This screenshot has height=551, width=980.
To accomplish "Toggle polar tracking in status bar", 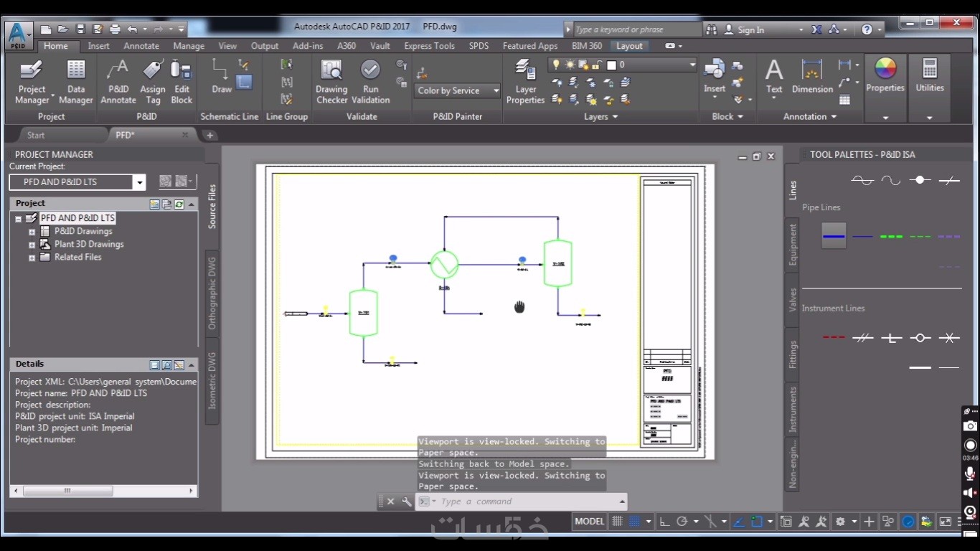I will 682,522.
